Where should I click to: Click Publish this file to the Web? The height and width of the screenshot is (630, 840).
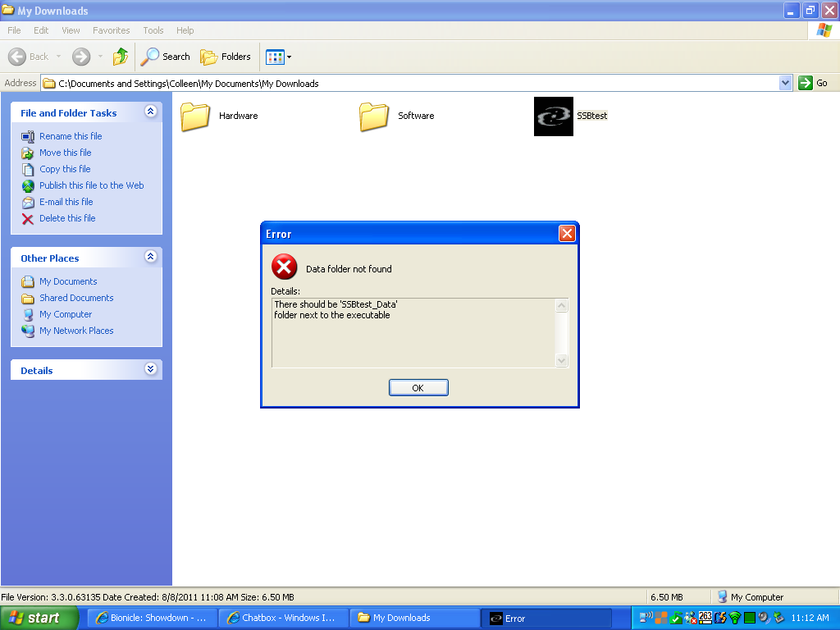[x=92, y=185]
